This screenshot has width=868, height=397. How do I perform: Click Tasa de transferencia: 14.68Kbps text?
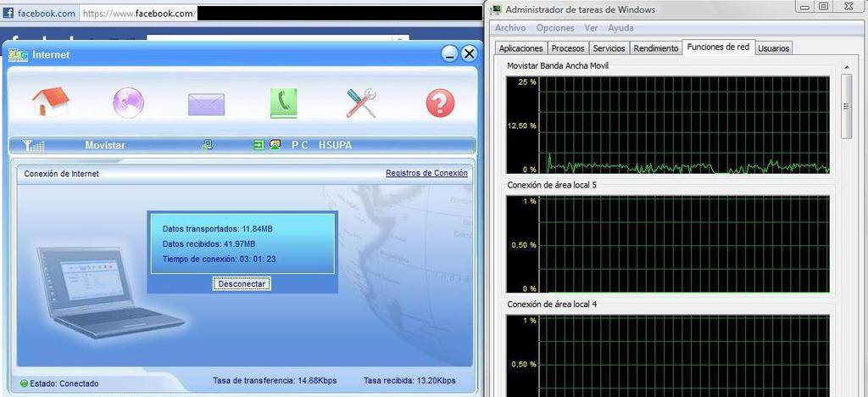tap(275, 380)
